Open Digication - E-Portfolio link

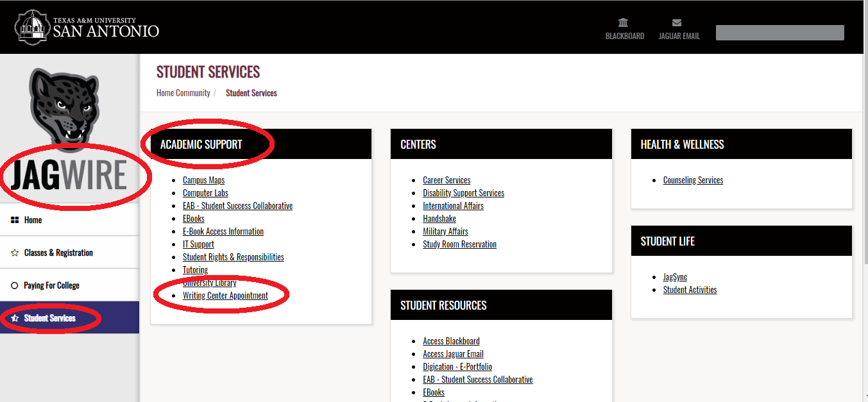[x=457, y=367]
